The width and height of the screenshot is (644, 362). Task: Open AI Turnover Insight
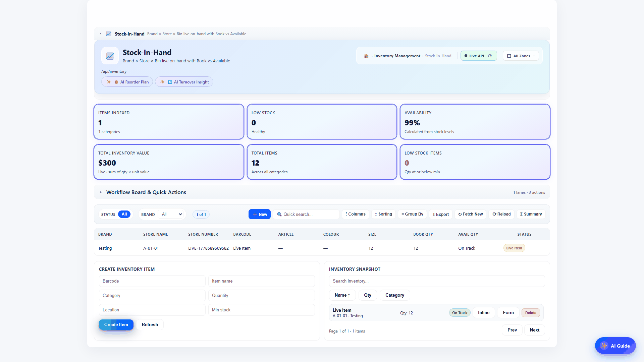pyautogui.click(x=184, y=82)
